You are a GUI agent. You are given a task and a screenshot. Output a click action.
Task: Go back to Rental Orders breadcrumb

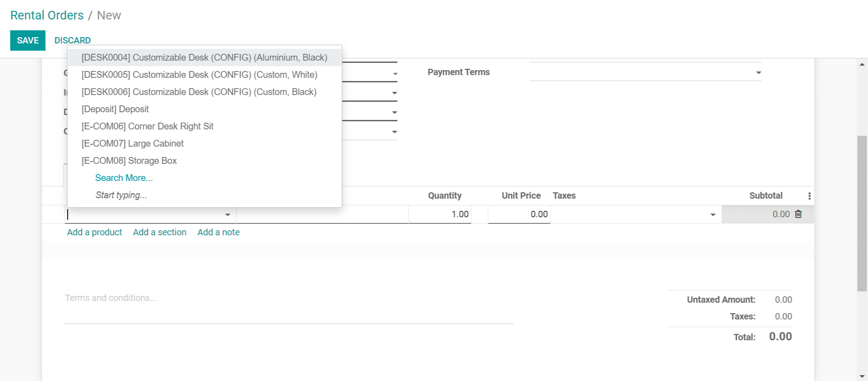pyautogui.click(x=47, y=15)
